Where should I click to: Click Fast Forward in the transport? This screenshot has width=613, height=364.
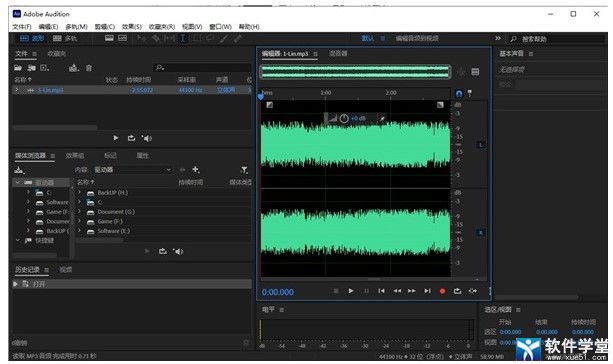(x=412, y=291)
